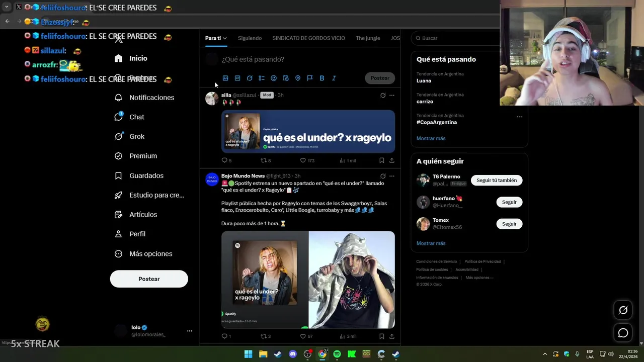Viewport: 644px width, 362px height.
Task: Click Grok icon on Bajo Mundo News post
Action: 383,176
